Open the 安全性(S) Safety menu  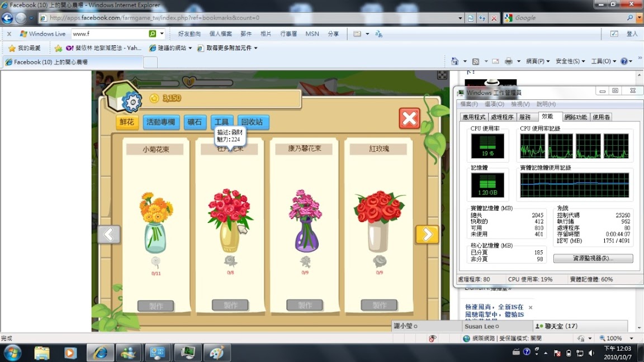(570, 61)
